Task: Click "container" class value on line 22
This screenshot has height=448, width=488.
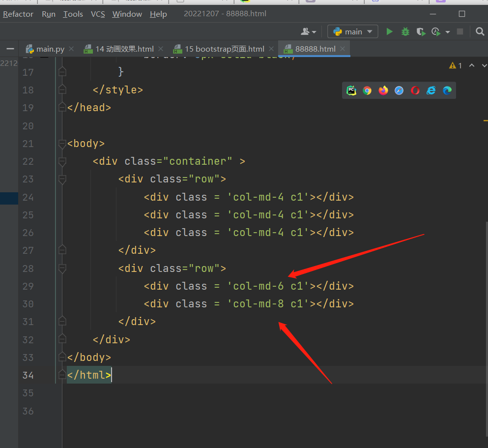Action: coord(198,161)
